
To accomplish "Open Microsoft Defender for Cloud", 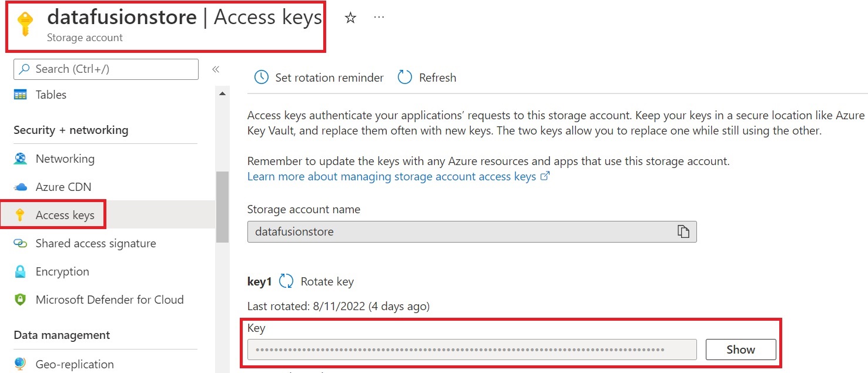I will (109, 300).
